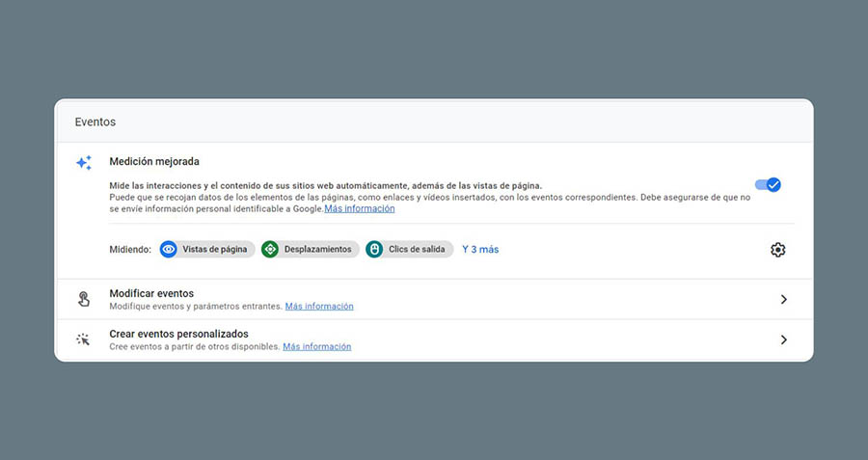Show more measured events via "Y 3 más"
Screen dimensions: 868x460
click(480, 249)
